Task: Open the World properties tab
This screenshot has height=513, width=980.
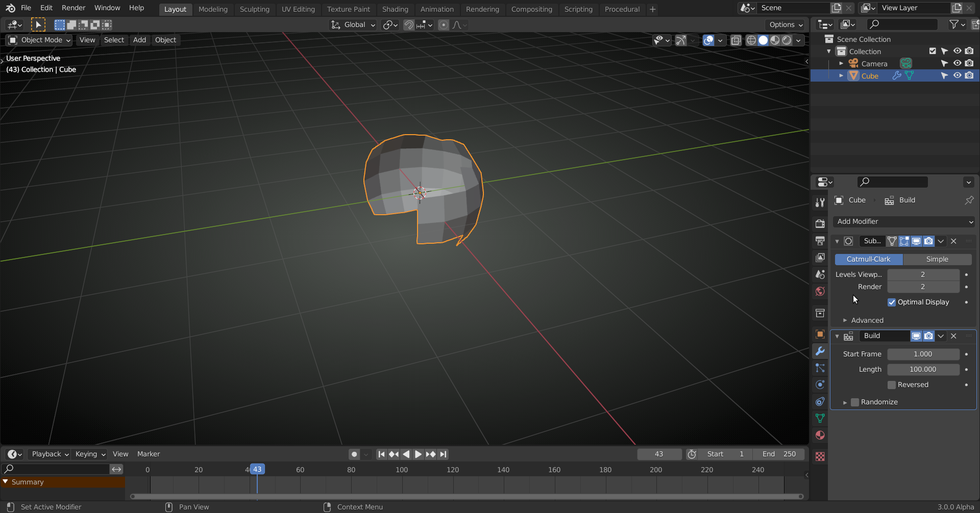Action: click(x=820, y=291)
